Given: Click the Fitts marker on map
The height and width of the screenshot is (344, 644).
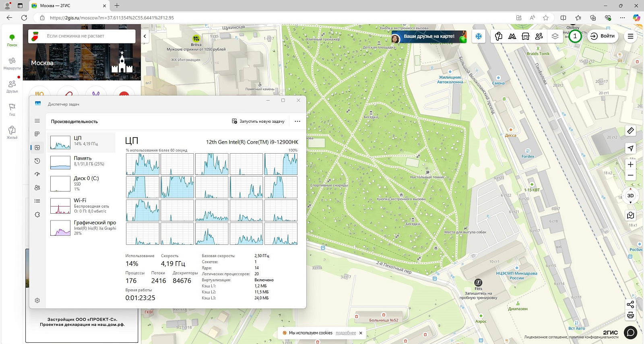Looking at the screenshot, I should coord(478,282).
